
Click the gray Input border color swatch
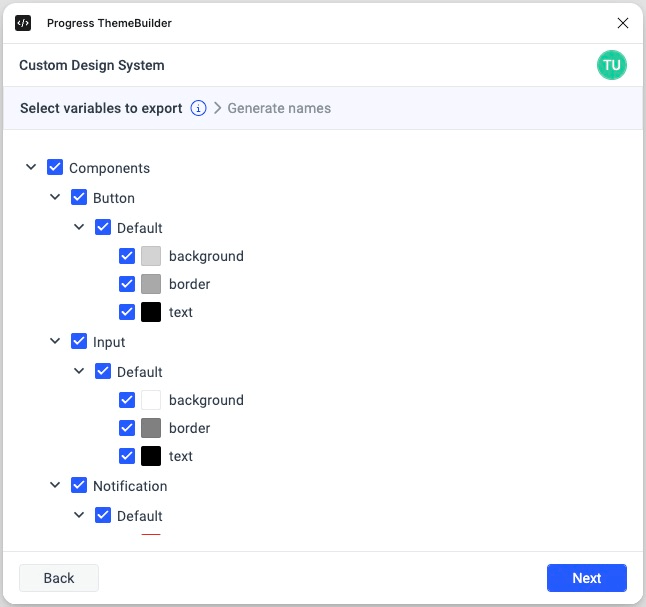(151, 428)
